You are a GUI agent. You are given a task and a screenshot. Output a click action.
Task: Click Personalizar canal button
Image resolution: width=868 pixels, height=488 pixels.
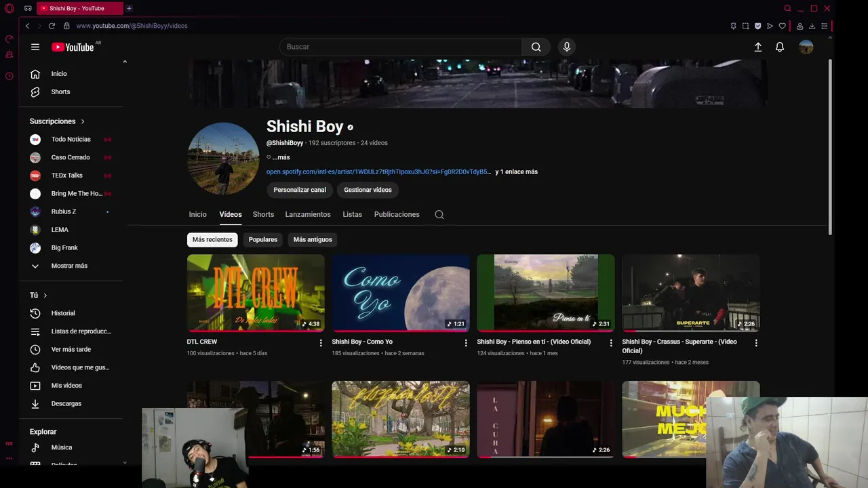coord(300,190)
